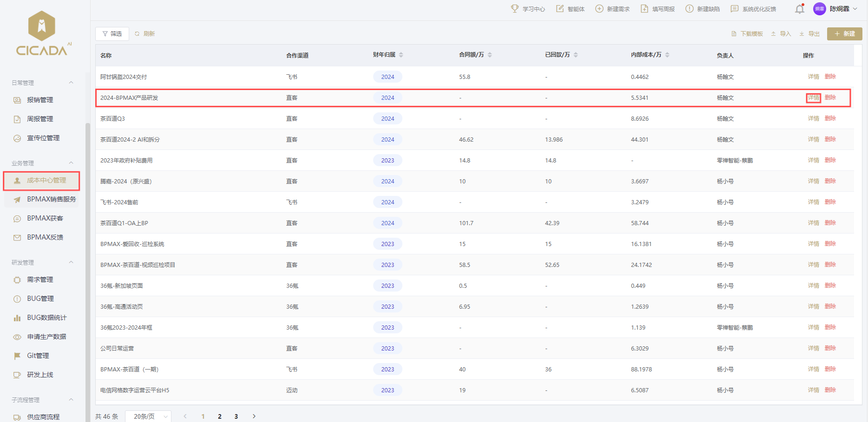Open the 学习中心 trophy icon
Viewport: 868px width, 422px height.
(x=515, y=8)
